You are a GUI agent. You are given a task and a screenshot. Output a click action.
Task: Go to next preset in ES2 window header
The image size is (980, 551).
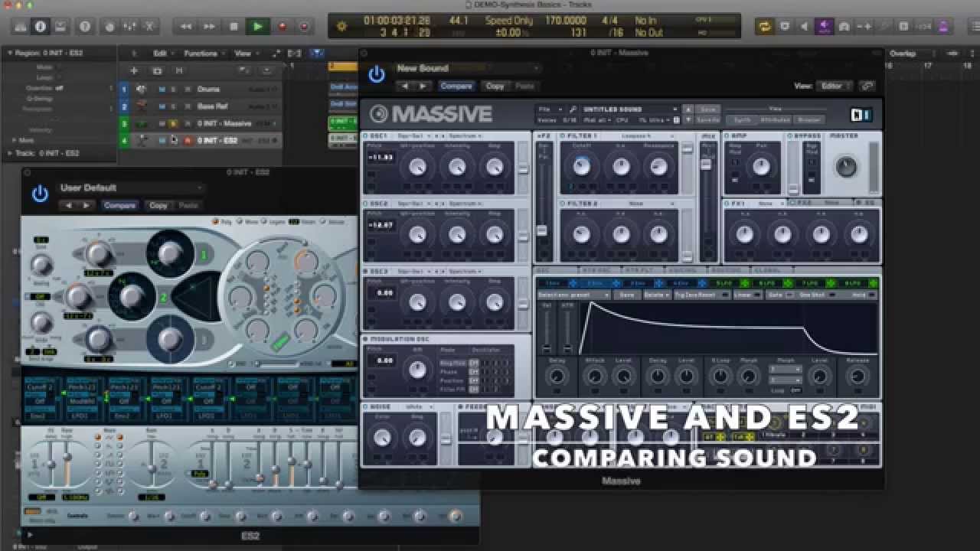[x=86, y=205]
